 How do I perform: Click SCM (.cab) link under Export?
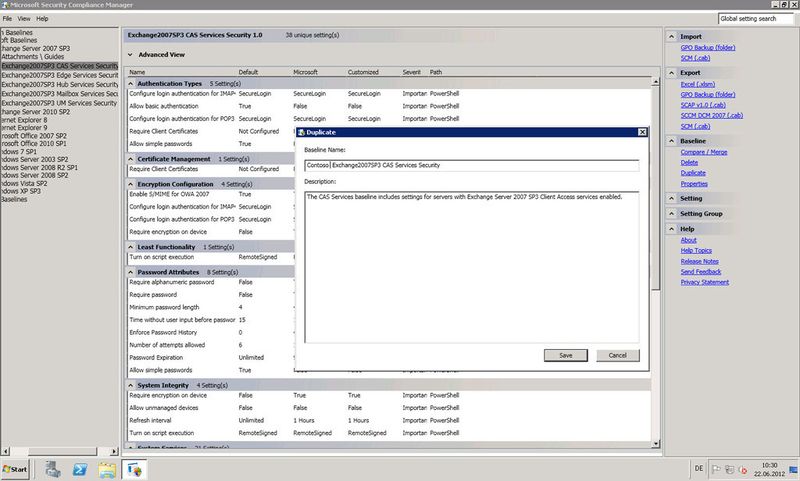point(695,126)
